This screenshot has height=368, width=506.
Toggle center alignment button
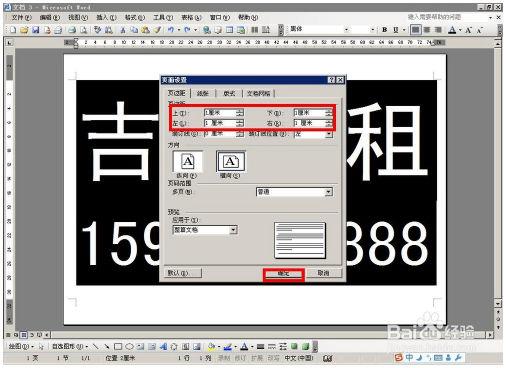click(x=427, y=30)
